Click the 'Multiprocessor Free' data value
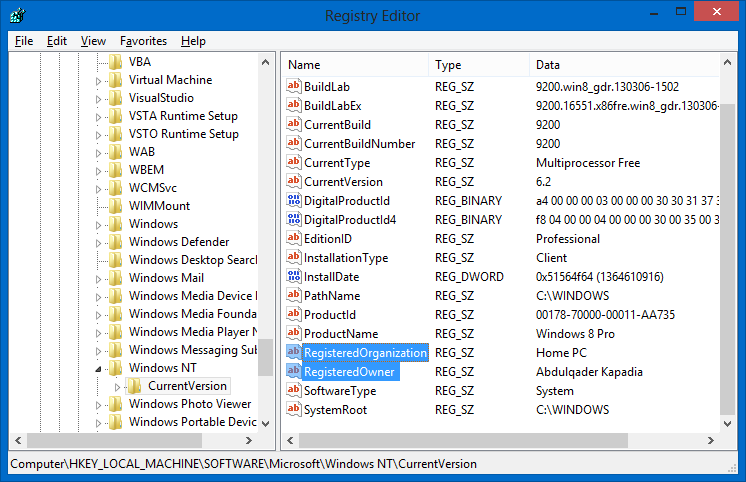746x482 pixels. [x=588, y=163]
